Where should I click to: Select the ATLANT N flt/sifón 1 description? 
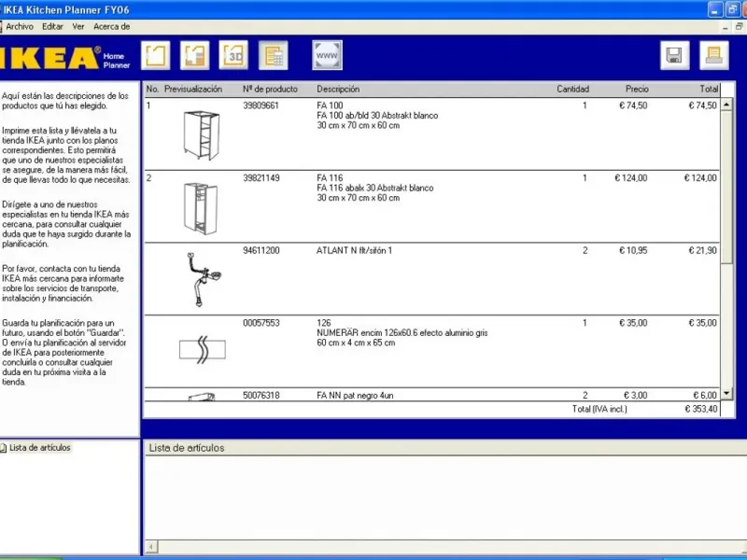point(354,250)
